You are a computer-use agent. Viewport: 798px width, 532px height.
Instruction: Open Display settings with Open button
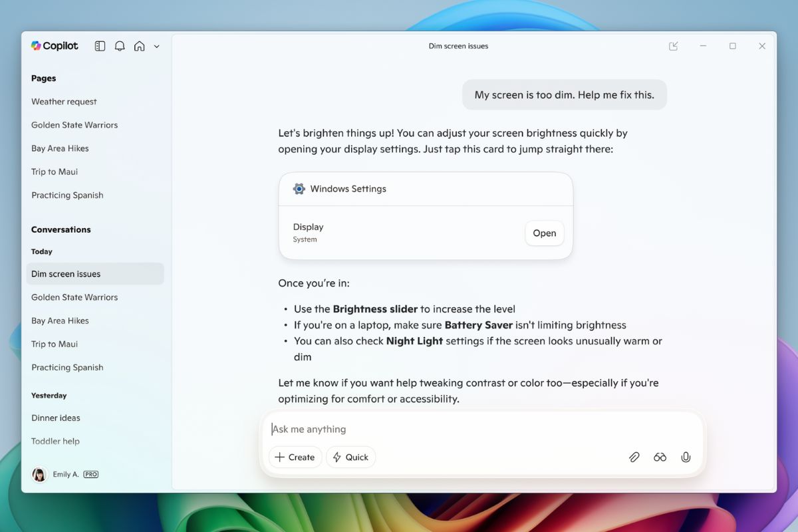(x=545, y=233)
